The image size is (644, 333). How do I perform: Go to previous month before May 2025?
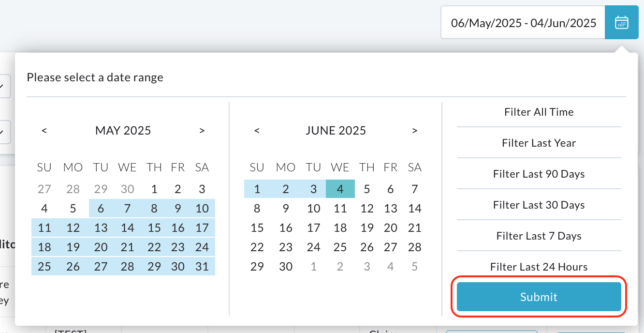click(44, 131)
